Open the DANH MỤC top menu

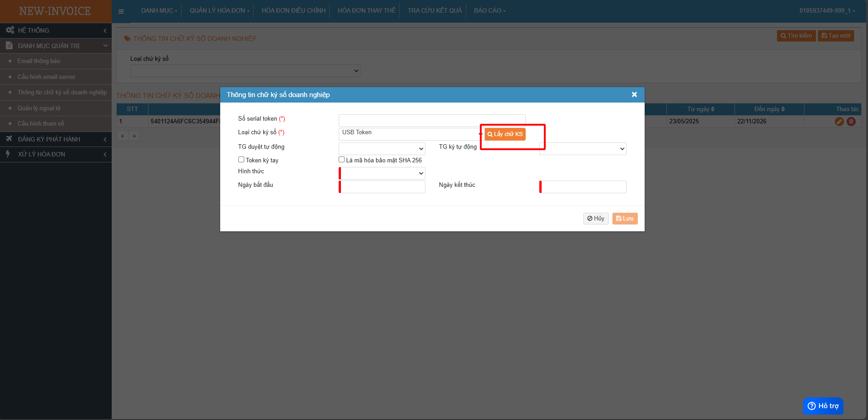(x=159, y=11)
